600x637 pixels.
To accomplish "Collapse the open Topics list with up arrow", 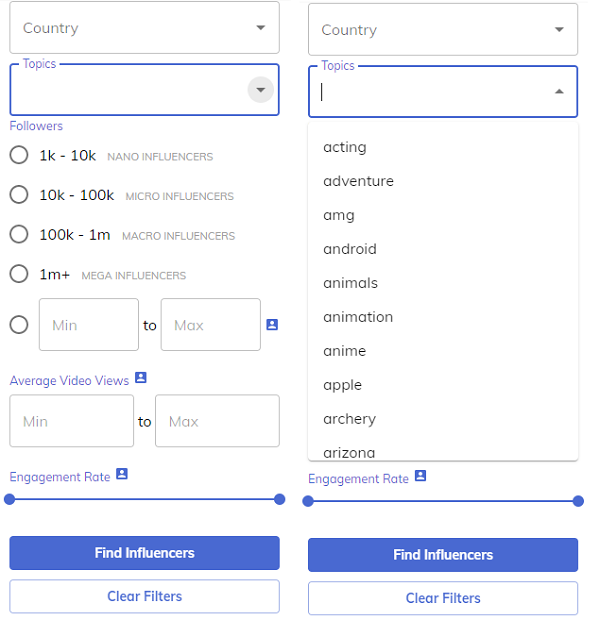I will tap(559, 92).
